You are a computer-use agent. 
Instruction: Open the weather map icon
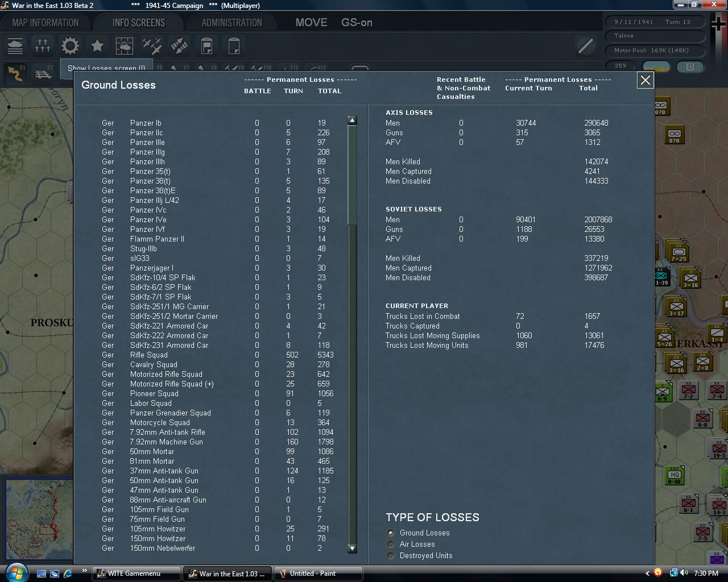click(x=125, y=45)
